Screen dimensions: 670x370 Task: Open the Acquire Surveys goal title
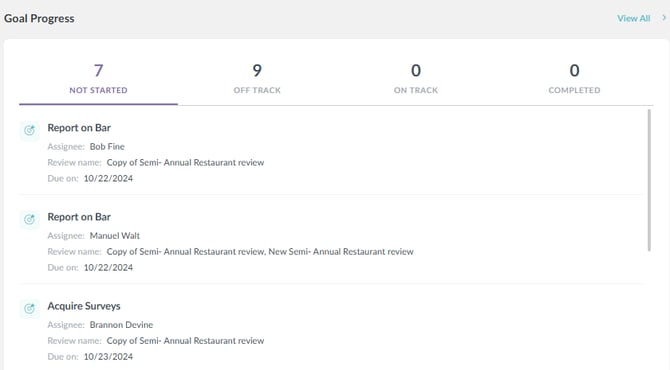[84, 306]
